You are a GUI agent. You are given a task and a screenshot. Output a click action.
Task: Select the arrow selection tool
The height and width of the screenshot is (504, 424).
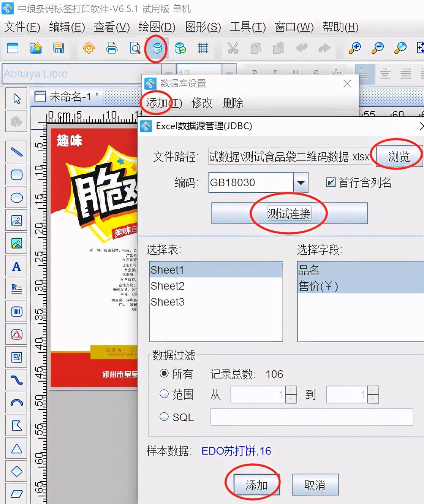(16, 98)
